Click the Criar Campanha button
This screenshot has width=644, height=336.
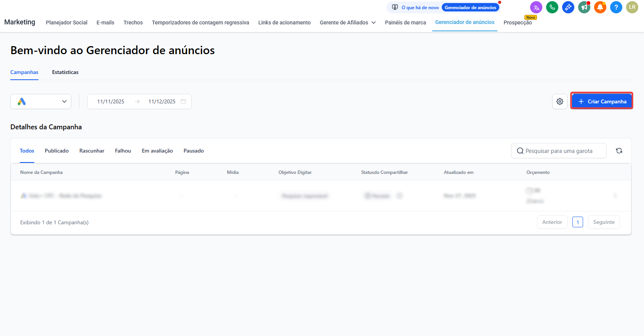pyautogui.click(x=602, y=101)
